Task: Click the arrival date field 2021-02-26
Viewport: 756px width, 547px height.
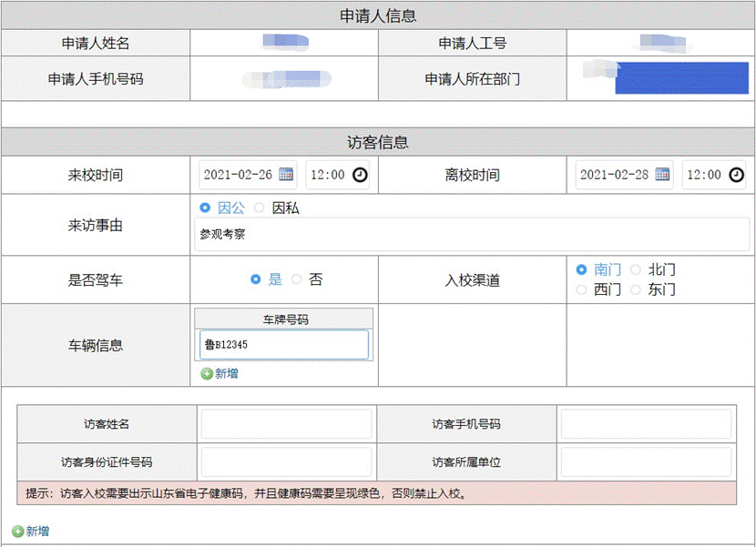Action: [237, 175]
